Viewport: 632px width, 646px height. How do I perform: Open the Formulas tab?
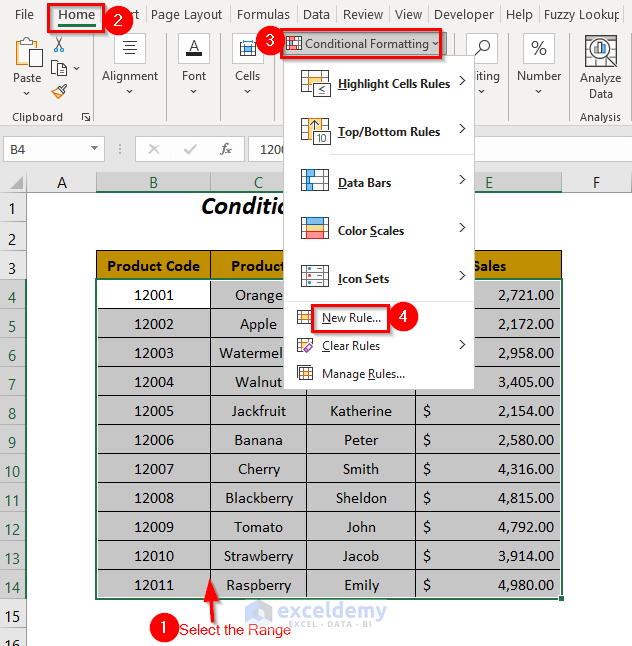click(263, 15)
